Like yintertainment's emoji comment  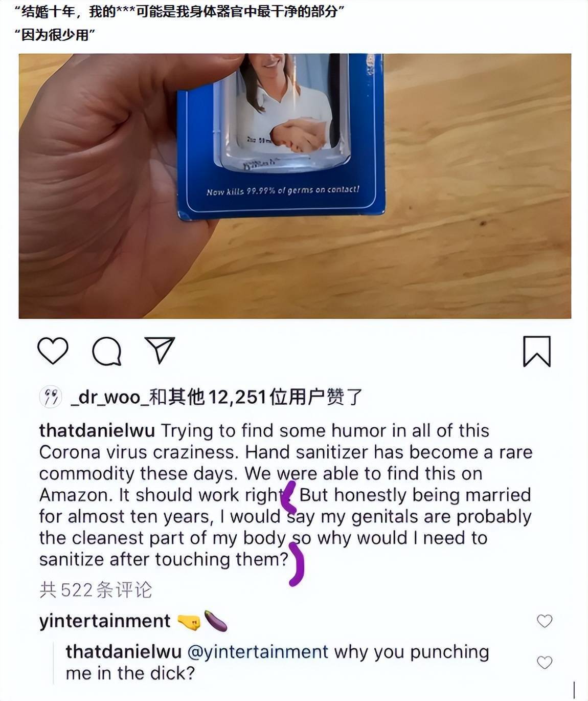point(545,621)
